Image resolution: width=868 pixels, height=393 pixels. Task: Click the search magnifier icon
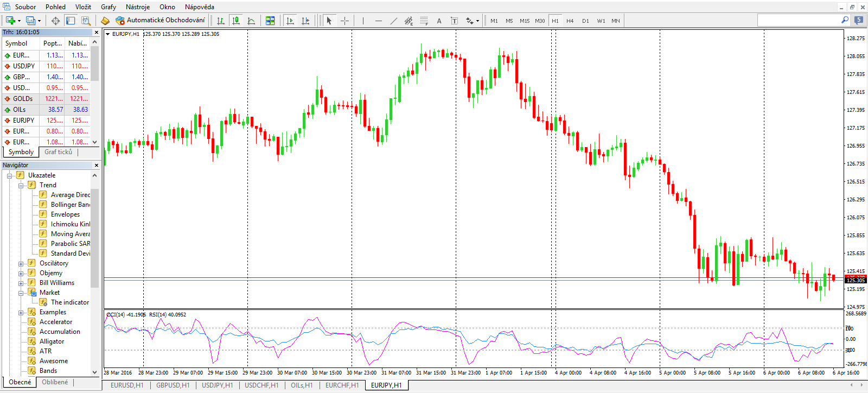click(845, 20)
